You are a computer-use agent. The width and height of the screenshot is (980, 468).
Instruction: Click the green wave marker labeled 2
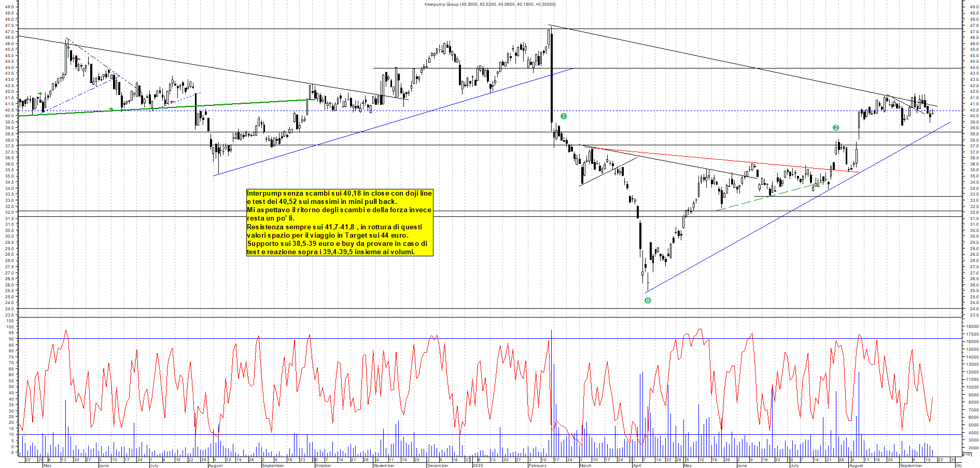coord(836,128)
